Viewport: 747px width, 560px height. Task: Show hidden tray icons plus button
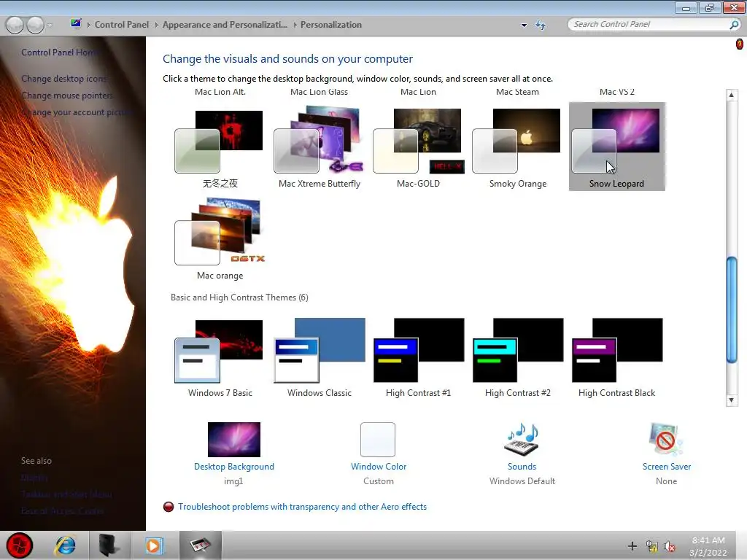pos(632,545)
